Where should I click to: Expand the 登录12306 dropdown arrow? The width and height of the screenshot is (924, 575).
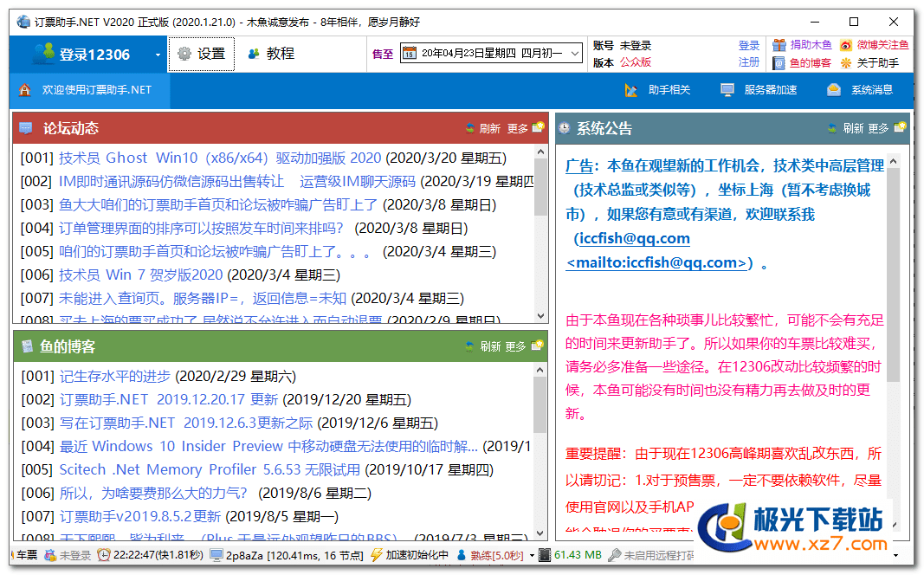click(158, 55)
